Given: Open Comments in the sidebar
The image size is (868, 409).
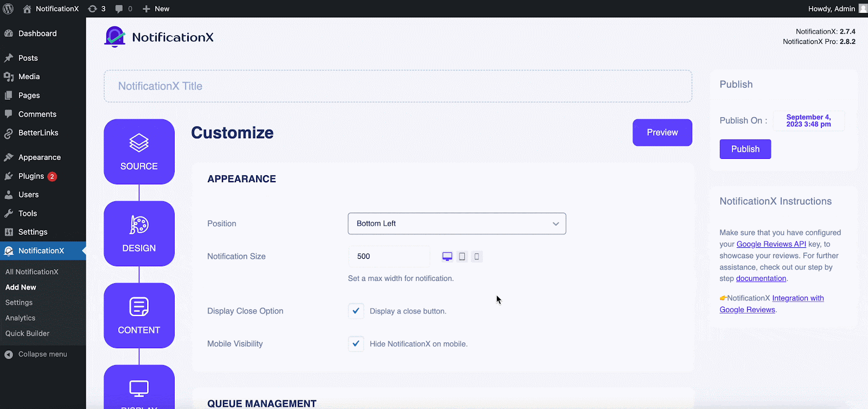Looking at the screenshot, I should (43, 114).
